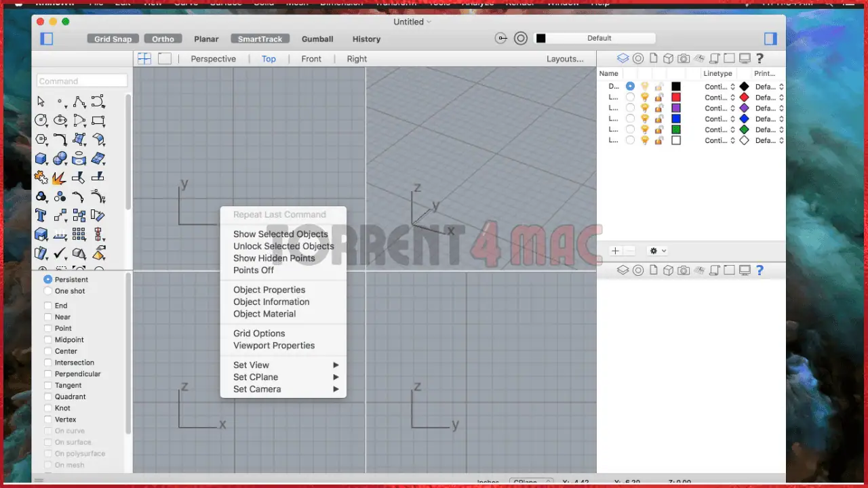Open the Text tool
The width and height of the screenshot is (868, 488).
point(41,215)
